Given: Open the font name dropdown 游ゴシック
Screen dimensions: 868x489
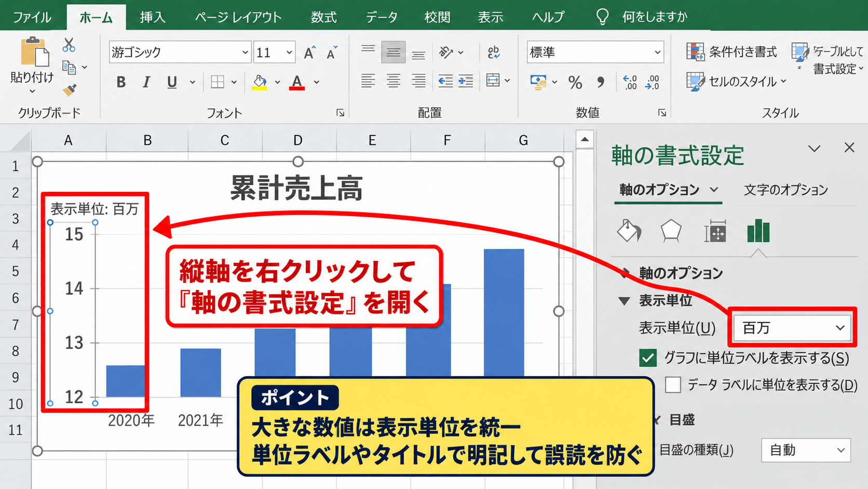Looking at the screenshot, I should 180,52.
